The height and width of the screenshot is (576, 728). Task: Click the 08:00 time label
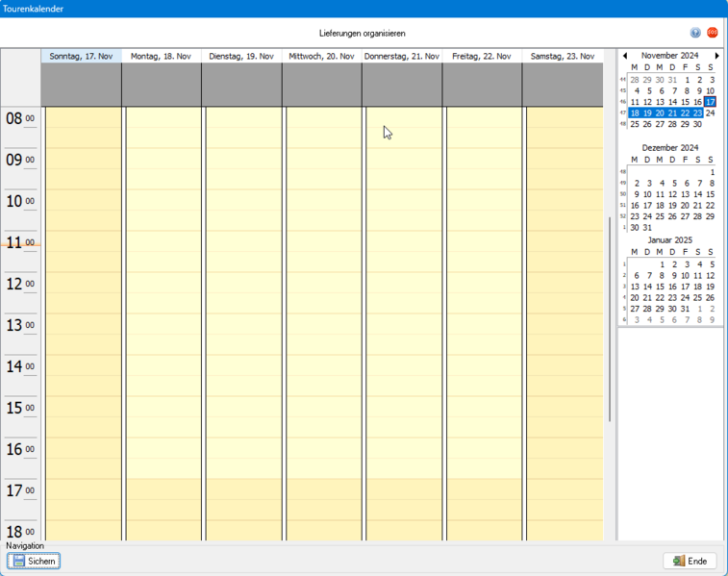(x=20, y=119)
